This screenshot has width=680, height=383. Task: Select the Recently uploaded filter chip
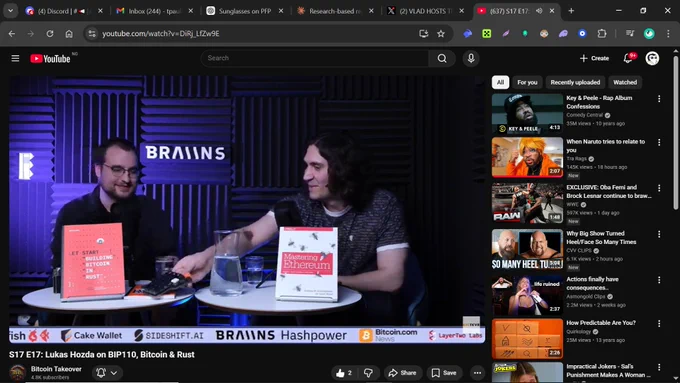(x=575, y=82)
